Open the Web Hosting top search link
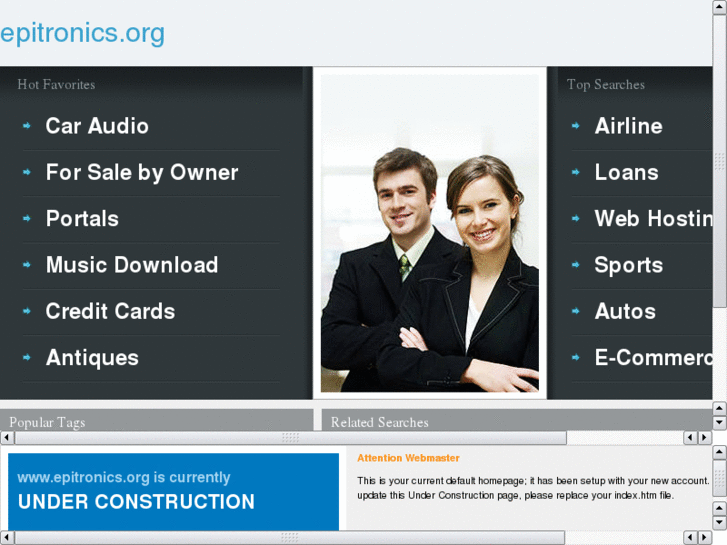Image resolution: width=727 pixels, height=545 pixels. click(653, 218)
